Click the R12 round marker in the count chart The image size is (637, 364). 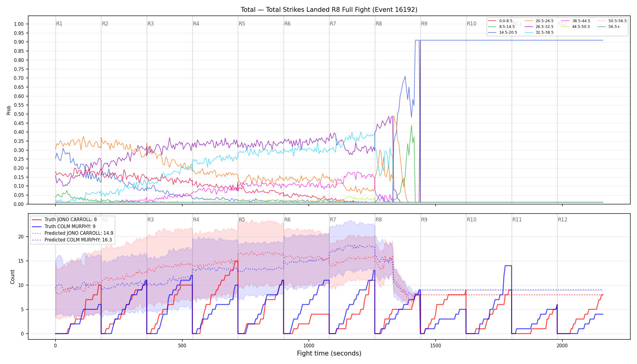tap(563, 220)
